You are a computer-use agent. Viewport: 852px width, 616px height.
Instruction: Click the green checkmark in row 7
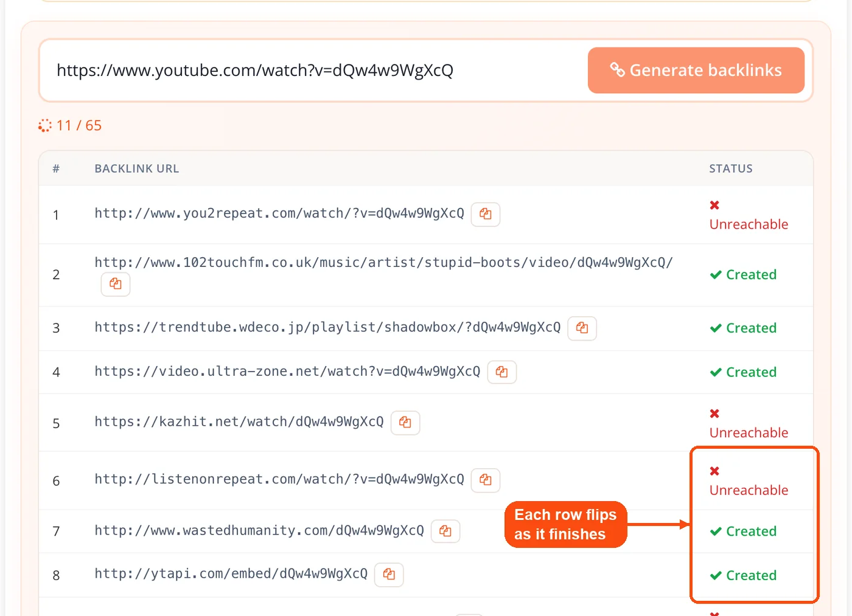pyautogui.click(x=716, y=531)
